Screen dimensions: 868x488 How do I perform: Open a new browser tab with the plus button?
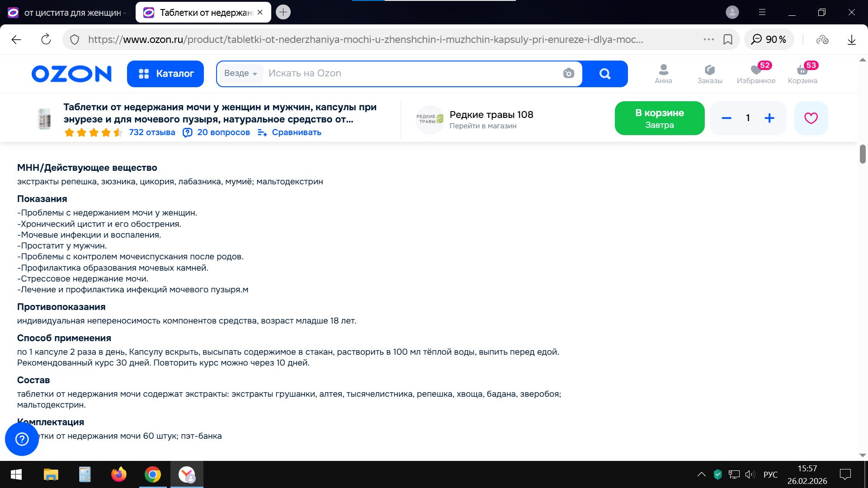pos(283,12)
